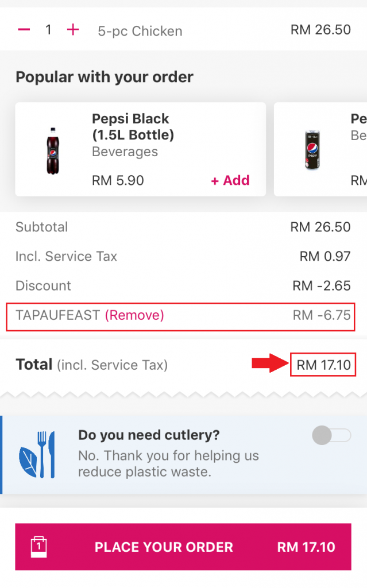This screenshot has height=588, width=367.
Task: Tap the fork and knife cutlery icon
Action: (x=38, y=454)
